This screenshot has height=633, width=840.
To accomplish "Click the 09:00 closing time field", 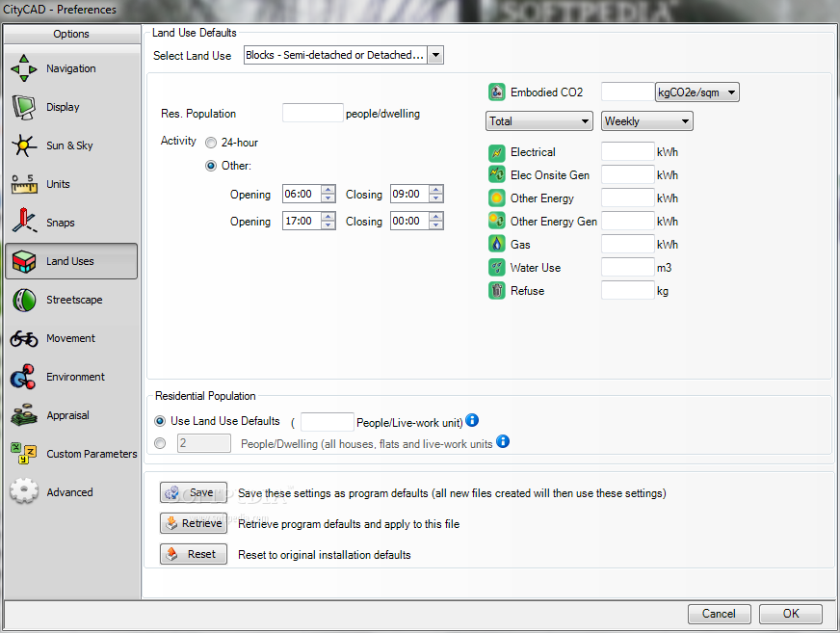I will click(x=409, y=194).
